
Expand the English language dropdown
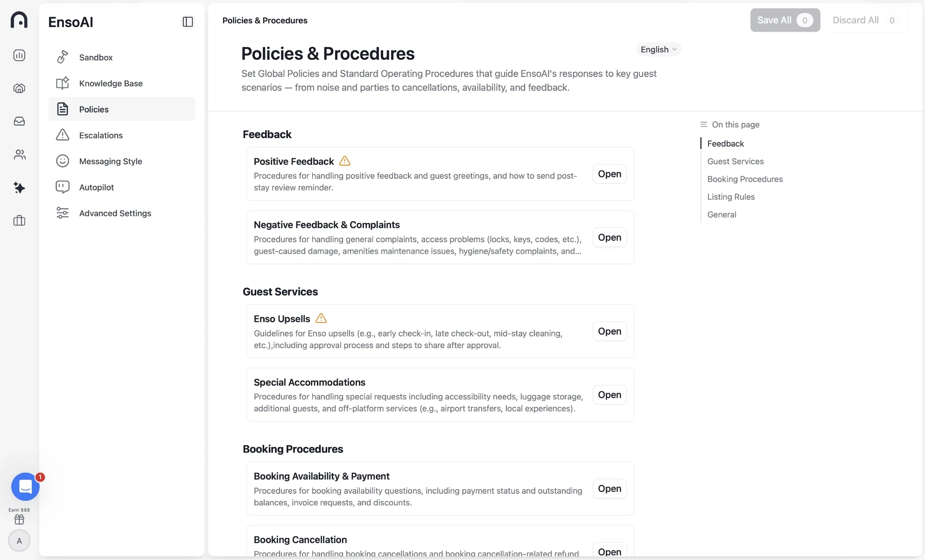pos(659,49)
